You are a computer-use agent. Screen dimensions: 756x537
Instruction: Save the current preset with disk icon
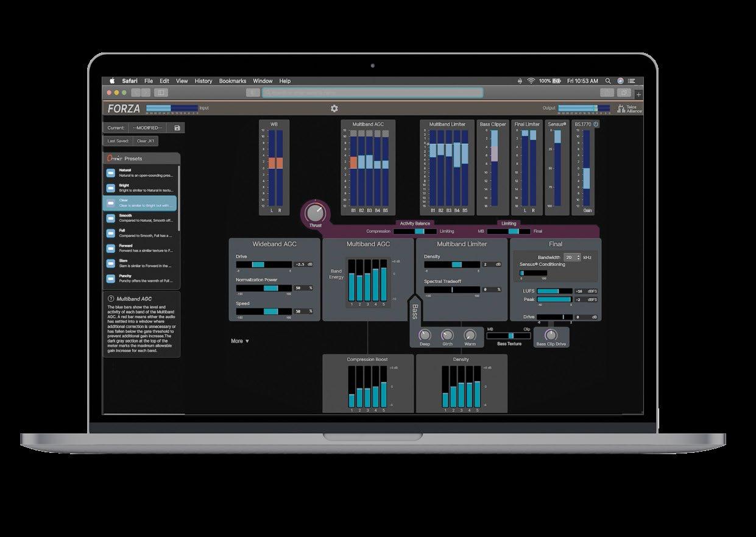pyautogui.click(x=177, y=128)
